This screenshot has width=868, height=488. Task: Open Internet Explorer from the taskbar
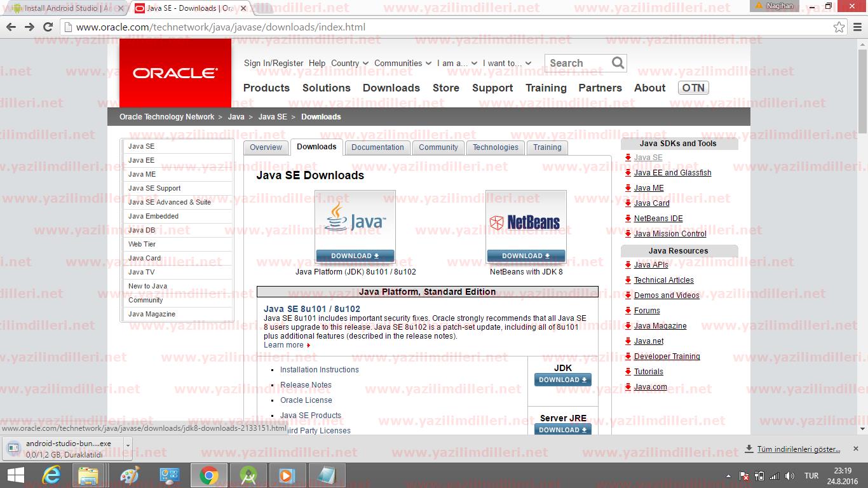click(51, 475)
